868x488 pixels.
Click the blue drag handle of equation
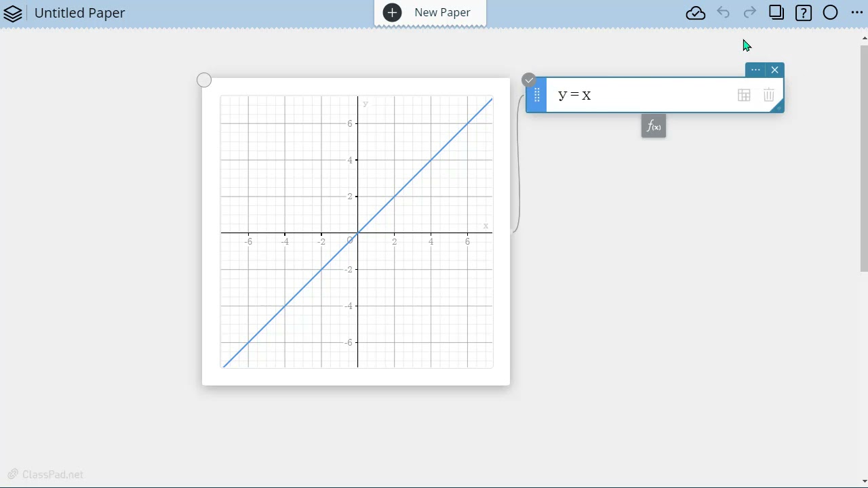click(536, 96)
